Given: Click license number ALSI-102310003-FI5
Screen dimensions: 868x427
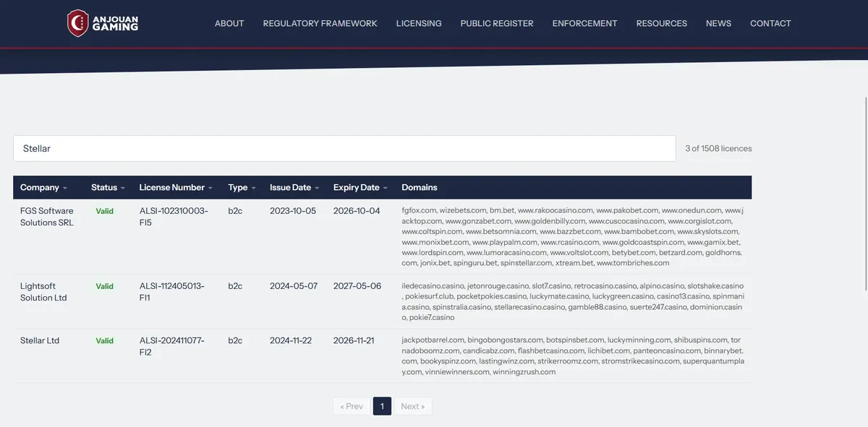Looking at the screenshot, I should pyautogui.click(x=174, y=217).
